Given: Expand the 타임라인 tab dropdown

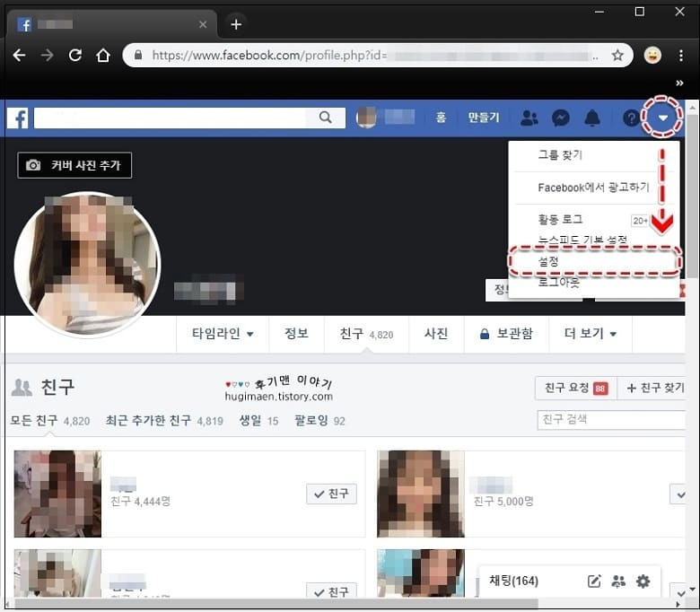Looking at the screenshot, I should tap(223, 334).
